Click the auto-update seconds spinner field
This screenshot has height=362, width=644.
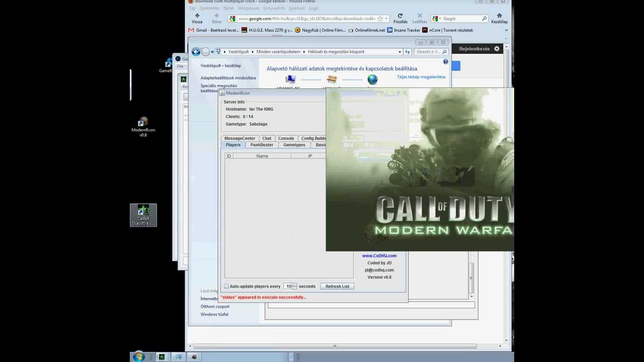[x=290, y=286]
